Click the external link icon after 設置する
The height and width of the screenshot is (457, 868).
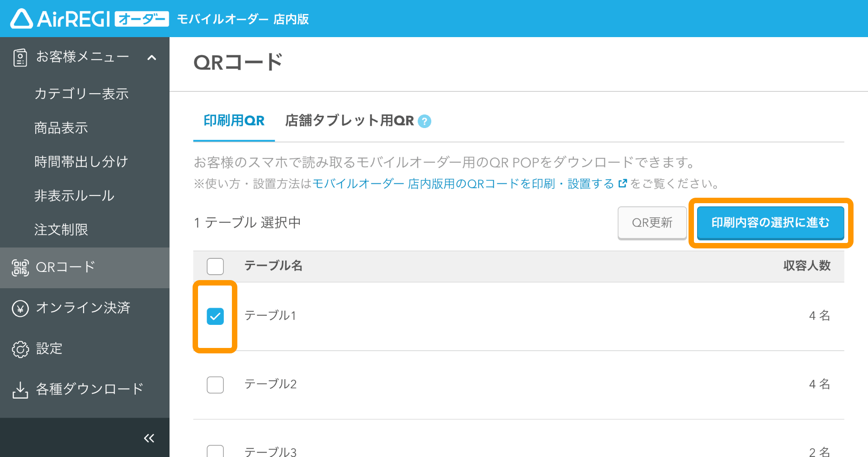623,183
